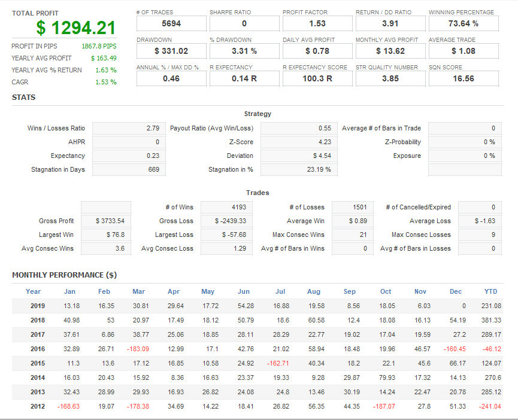Image resolution: width=518 pixels, height=420 pixels.
Task: Click the Avg Consec Wins field 3.6
Action: tap(106, 249)
